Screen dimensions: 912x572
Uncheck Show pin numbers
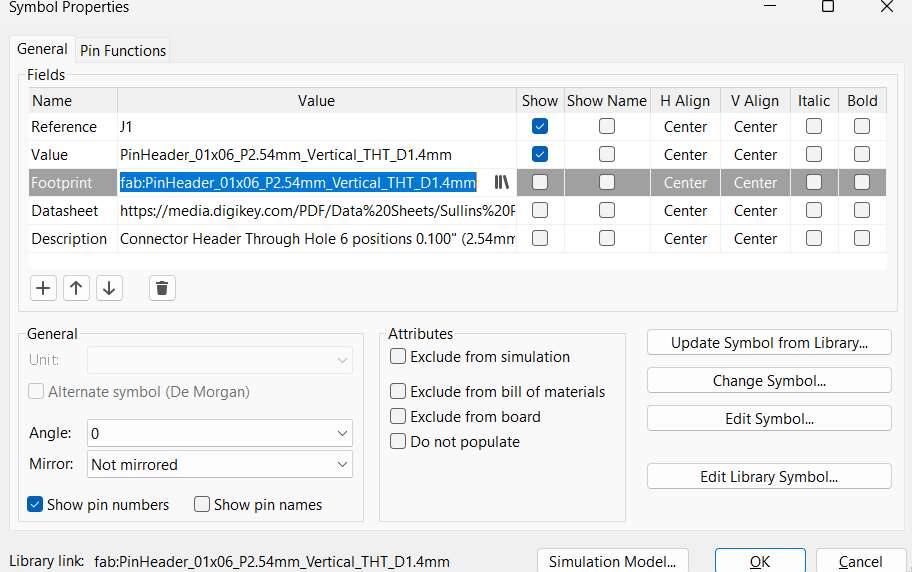(35, 505)
